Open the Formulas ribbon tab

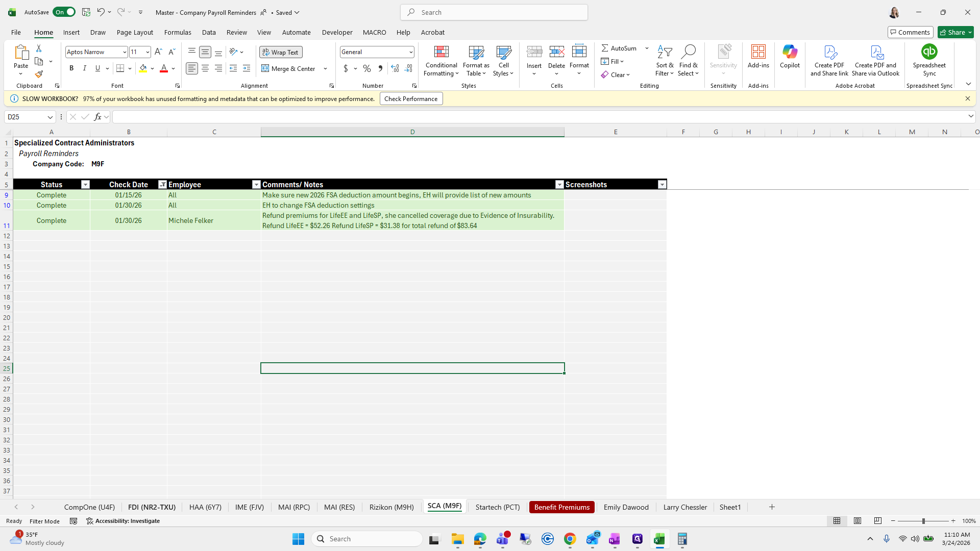[x=178, y=32]
